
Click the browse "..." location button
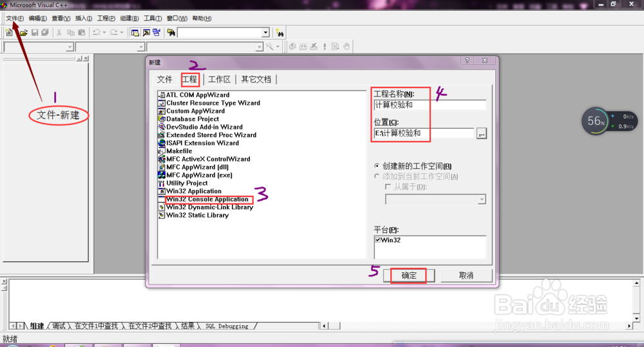pos(481,133)
